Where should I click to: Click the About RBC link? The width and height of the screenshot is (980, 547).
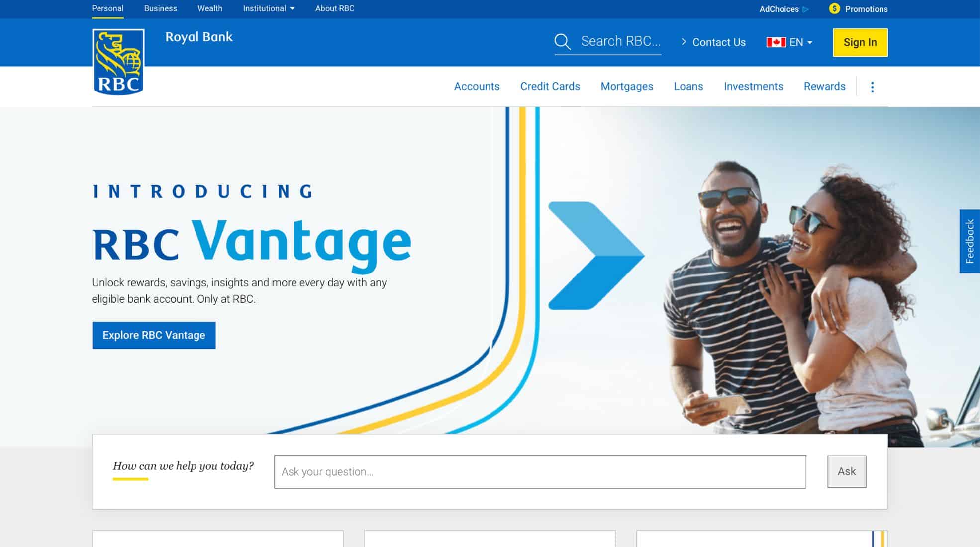(334, 8)
